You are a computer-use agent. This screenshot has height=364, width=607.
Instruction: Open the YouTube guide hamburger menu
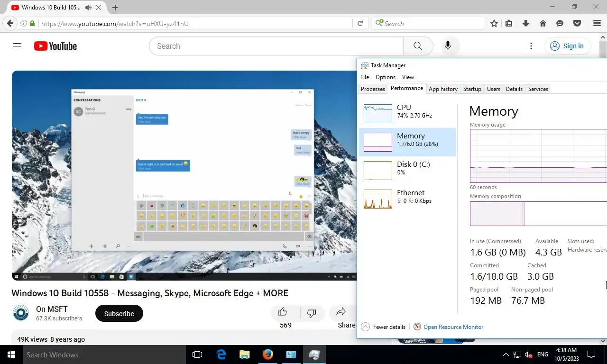[17, 46]
